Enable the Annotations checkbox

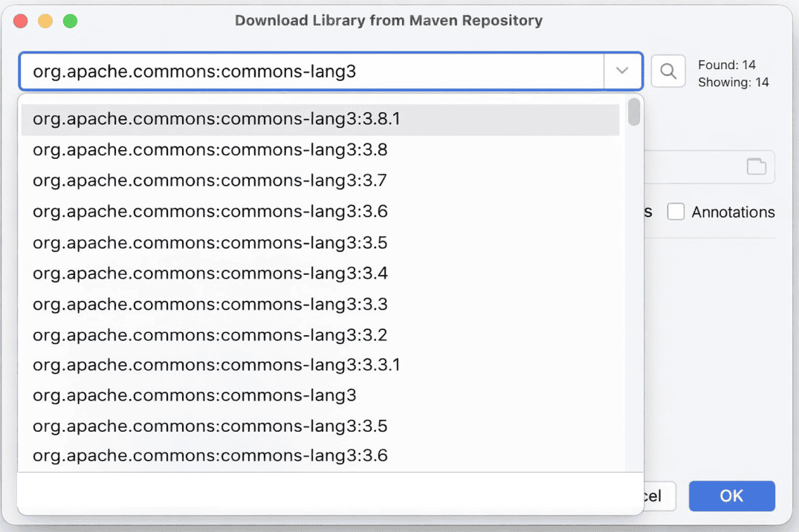click(x=676, y=213)
